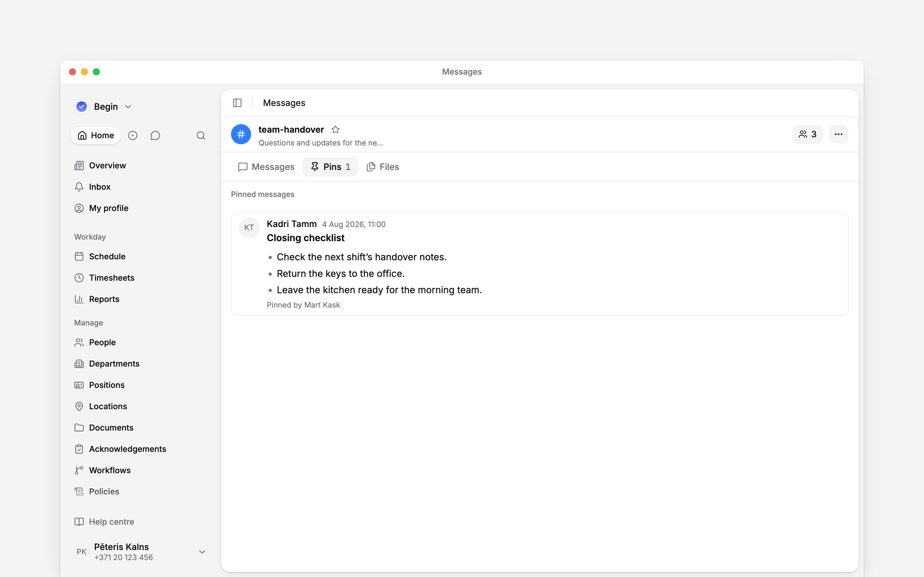The image size is (924, 577).
Task: Open the search magnifier icon
Action: click(201, 135)
